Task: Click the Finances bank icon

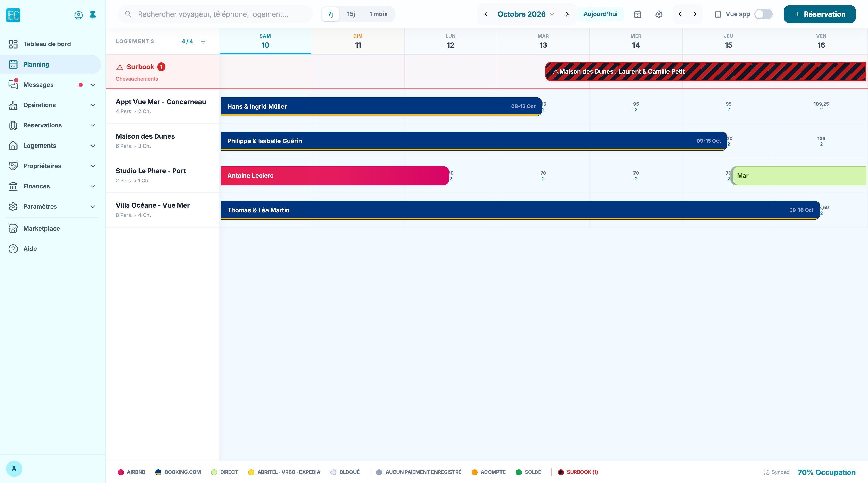Action: point(13,186)
